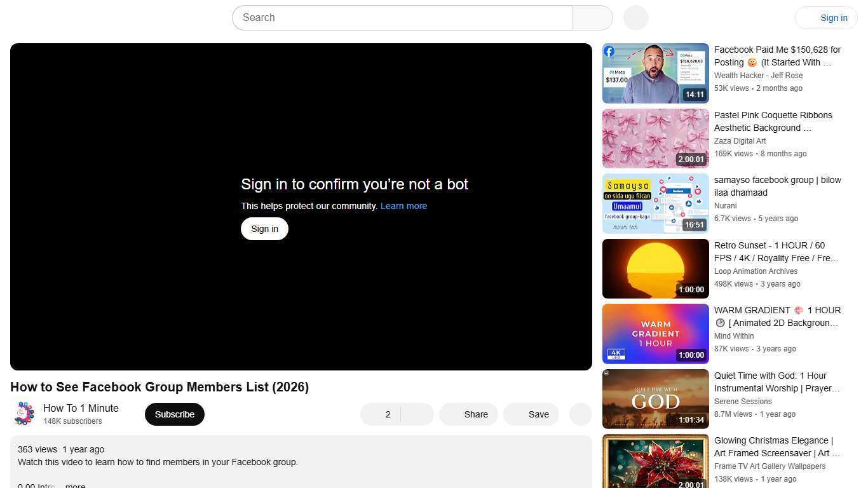Click the search magnifier icon

coord(592,17)
